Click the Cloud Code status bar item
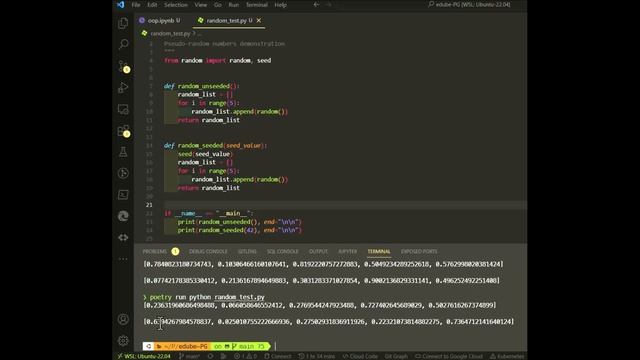This screenshot has height=360, width=640. point(360,356)
